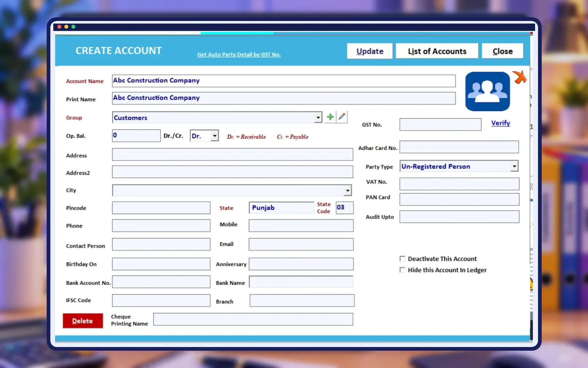The width and height of the screenshot is (588, 368).
Task: Click the red Delete button
Action: coord(83,321)
